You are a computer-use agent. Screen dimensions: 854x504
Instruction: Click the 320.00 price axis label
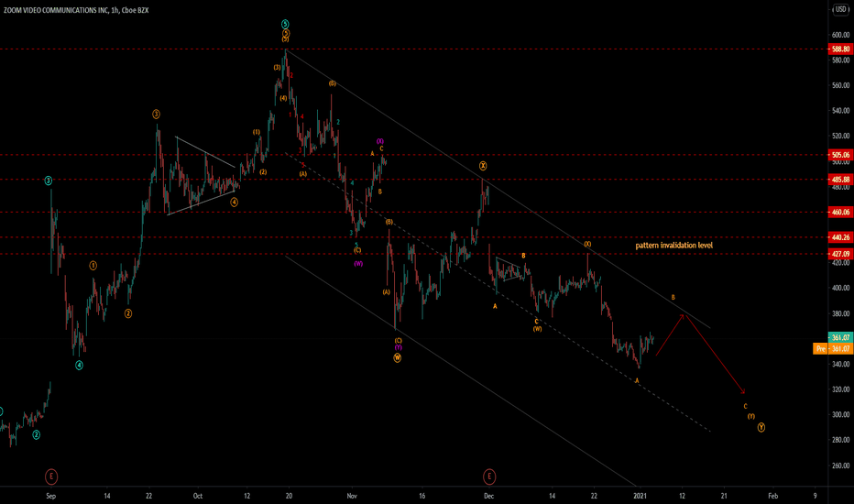840,389
